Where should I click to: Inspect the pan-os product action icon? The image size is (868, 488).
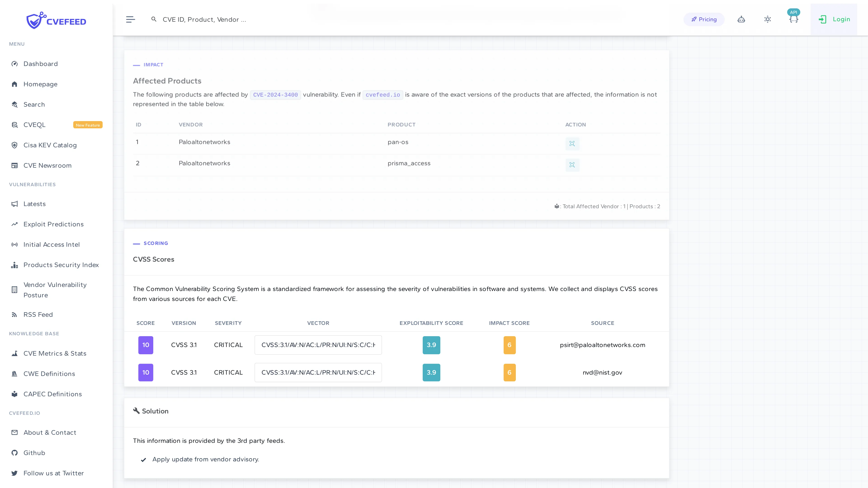tap(572, 143)
